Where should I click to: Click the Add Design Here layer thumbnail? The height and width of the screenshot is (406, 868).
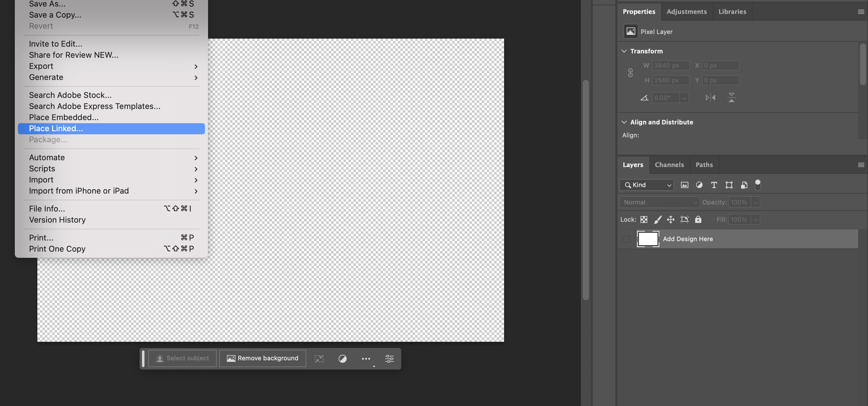tap(648, 239)
